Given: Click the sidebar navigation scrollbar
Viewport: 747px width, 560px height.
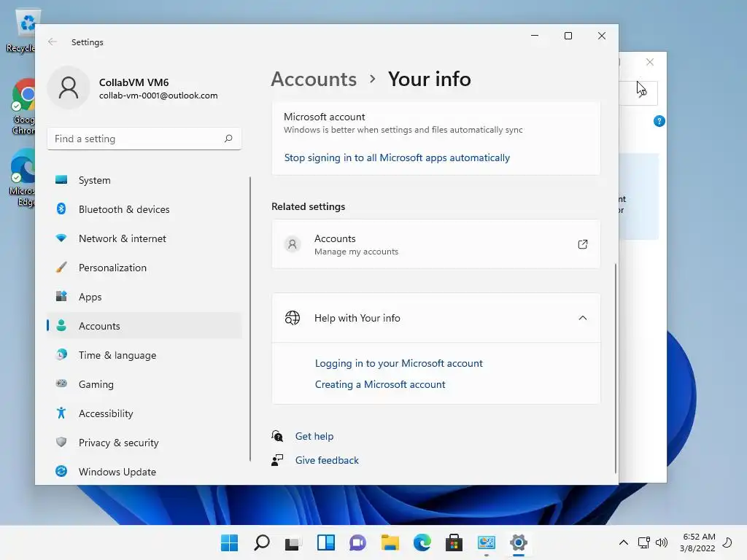Looking at the screenshot, I should tap(250, 319).
